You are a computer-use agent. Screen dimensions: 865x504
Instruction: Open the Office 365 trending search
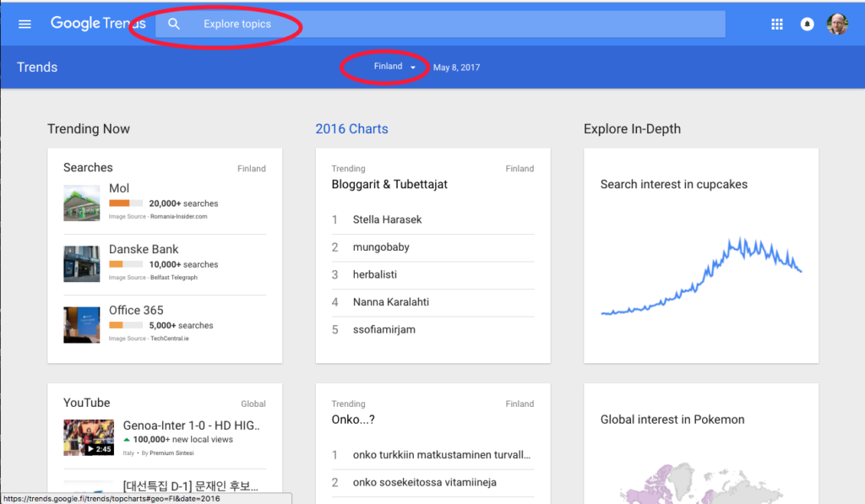[136, 311]
